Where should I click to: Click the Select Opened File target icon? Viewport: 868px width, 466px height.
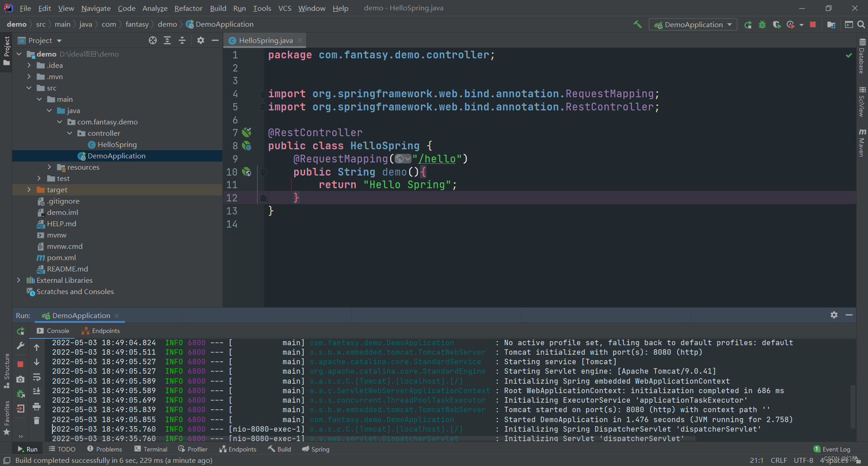pos(153,40)
